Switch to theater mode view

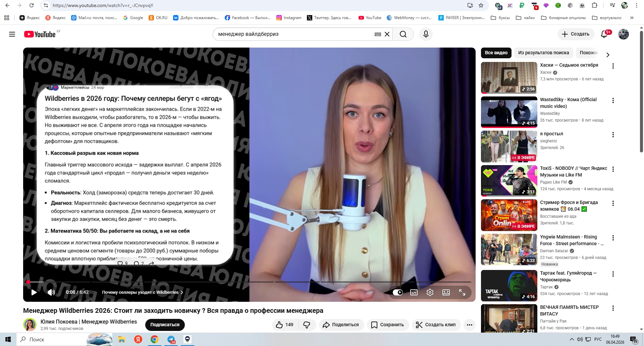coord(446,292)
